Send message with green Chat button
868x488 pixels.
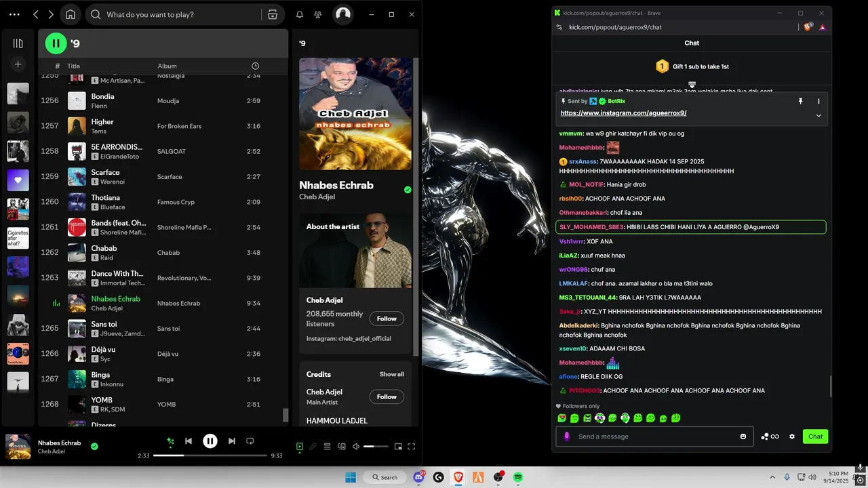coord(815,436)
